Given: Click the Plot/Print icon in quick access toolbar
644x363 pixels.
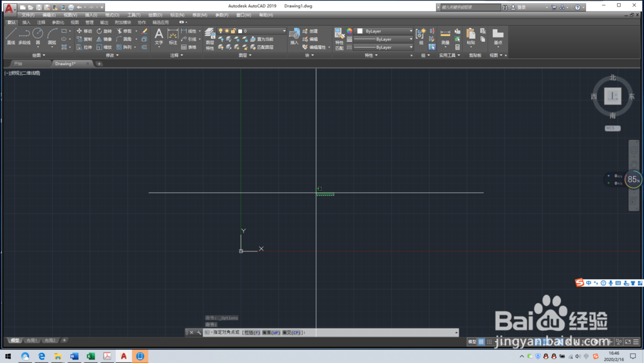Looking at the screenshot, I should click(x=71, y=7).
